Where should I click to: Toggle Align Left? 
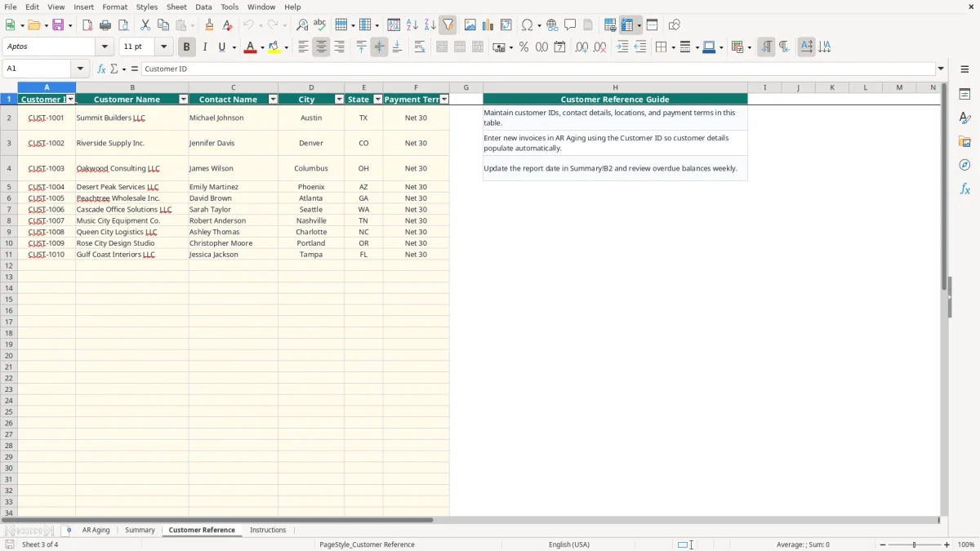coord(303,47)
